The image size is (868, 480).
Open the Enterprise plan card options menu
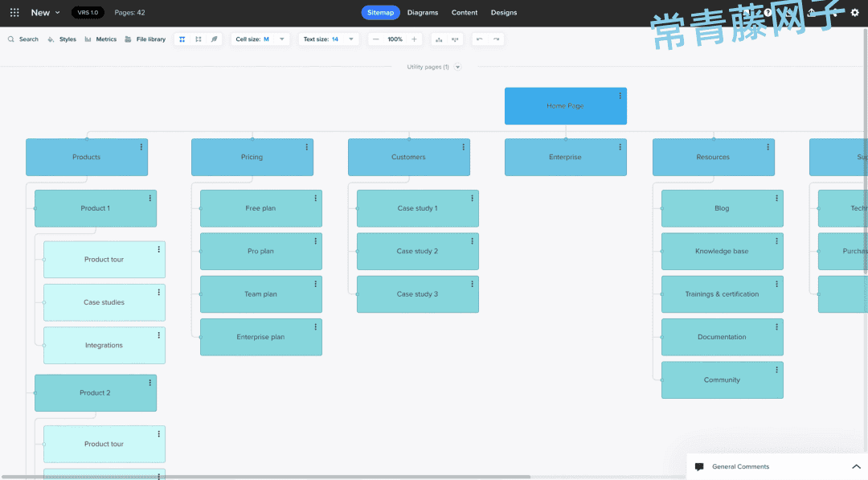pos(316,327)
